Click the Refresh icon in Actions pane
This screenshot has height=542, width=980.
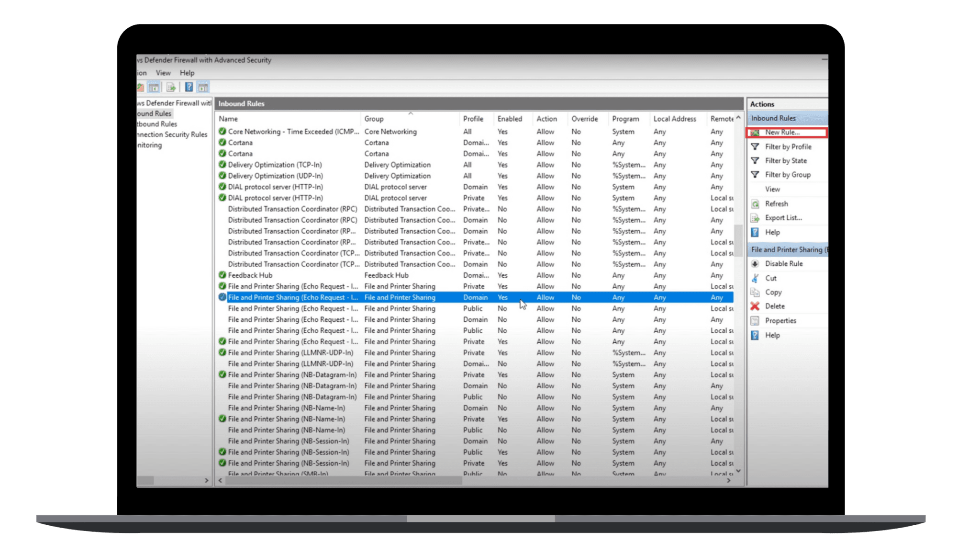pos(755,204)
